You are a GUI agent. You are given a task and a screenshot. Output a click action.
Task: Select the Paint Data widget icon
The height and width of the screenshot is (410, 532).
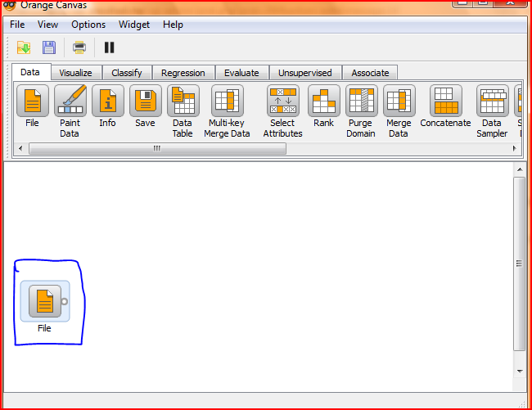pos(70,101)
